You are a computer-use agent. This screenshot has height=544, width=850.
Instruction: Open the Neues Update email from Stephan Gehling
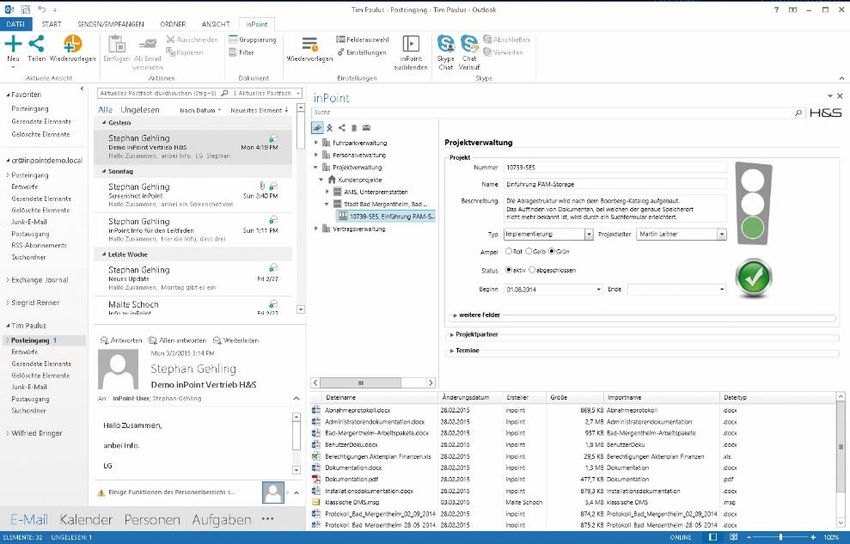coord(193,278)
